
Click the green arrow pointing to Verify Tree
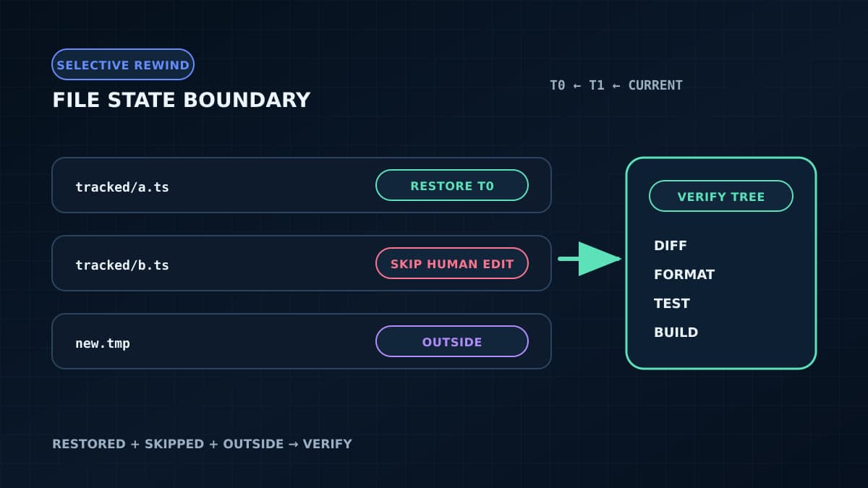(590, 258)
